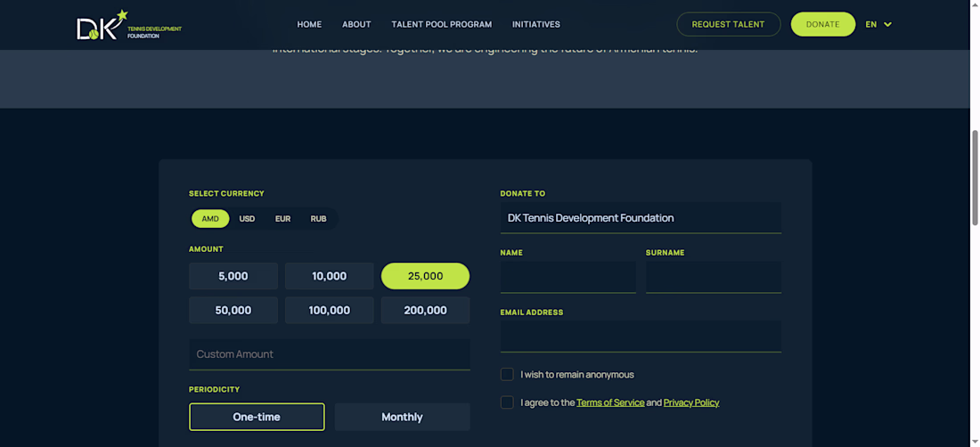The image size is (980, 447).
Task: Click the SELECT CURRENCY label
Action: [226, 193]
